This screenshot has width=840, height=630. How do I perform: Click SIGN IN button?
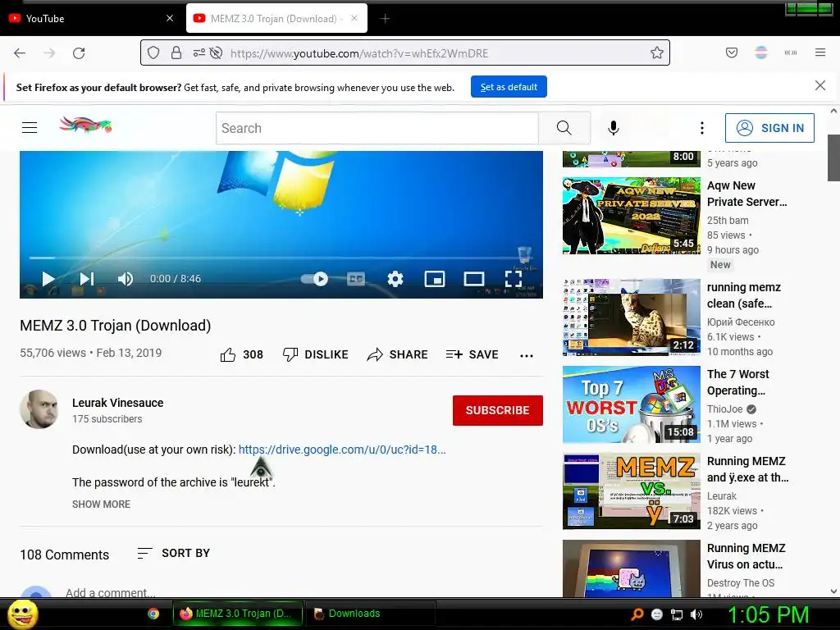769,127
